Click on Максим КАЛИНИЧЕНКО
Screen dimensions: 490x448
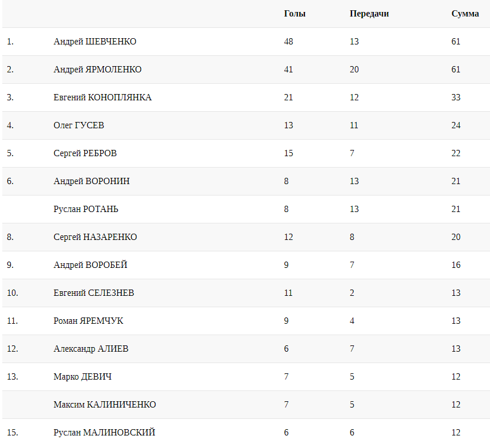[x=105, y=405]
